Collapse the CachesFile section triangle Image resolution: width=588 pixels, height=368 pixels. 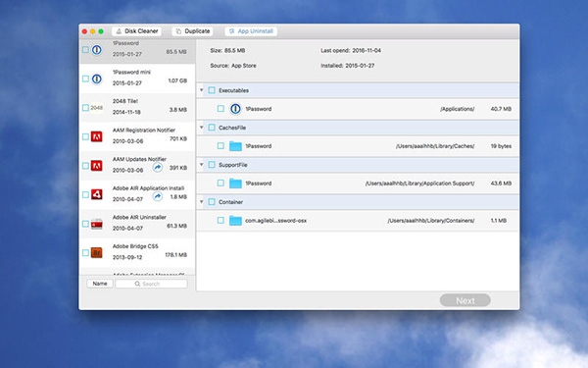click(x=201, y=128)
